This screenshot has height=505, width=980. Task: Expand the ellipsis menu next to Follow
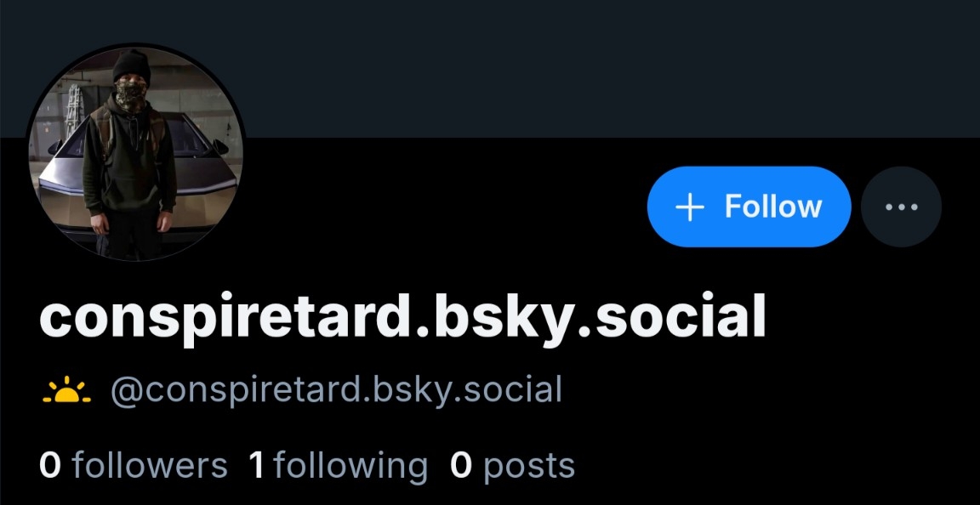click(x=901, y=207)
